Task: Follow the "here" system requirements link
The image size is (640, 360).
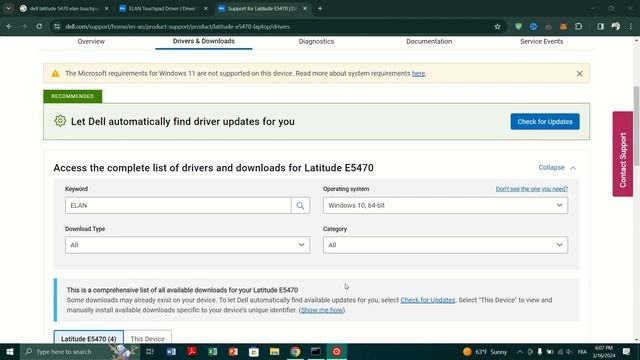Action: pyautogui.click(x=418, y=73)
